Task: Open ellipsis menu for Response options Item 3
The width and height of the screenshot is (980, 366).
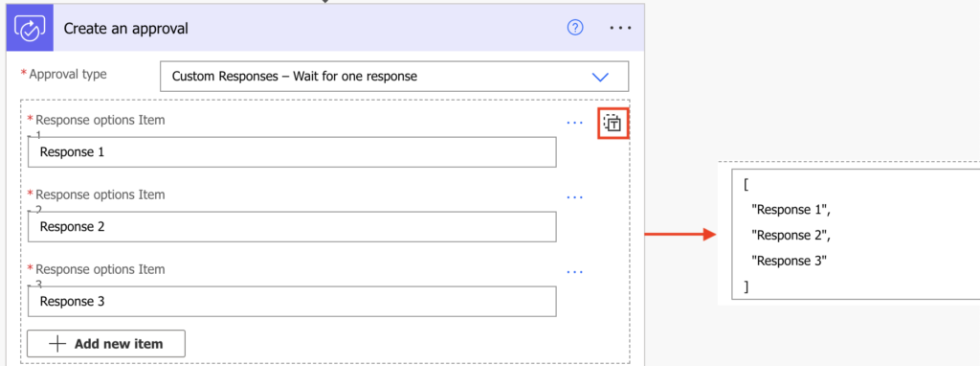Action: [574, 271]
